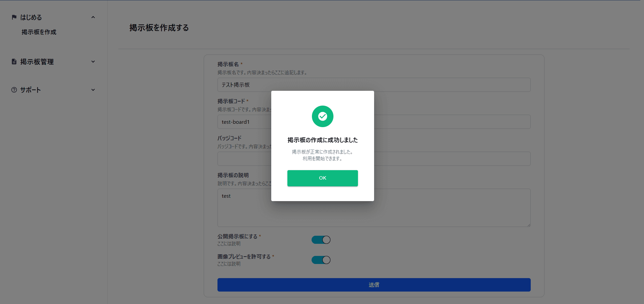Click the blue 送信 submit button
The image size is (644, 304).
click(374, 285)
